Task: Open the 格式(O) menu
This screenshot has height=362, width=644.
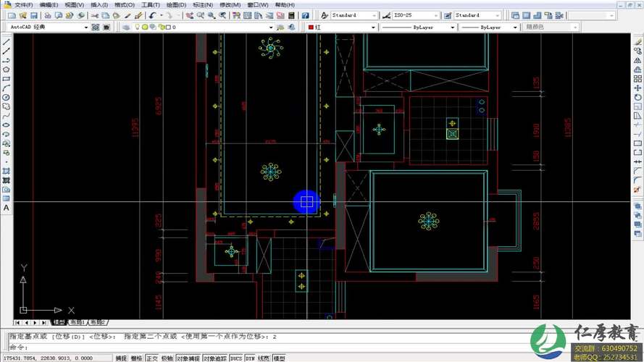Action: 125,5
